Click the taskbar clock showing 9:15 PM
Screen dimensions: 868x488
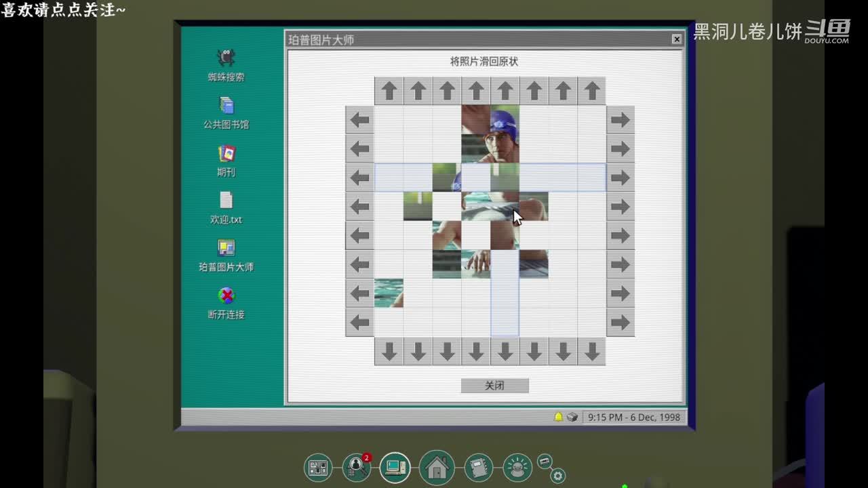pos(633,418)
